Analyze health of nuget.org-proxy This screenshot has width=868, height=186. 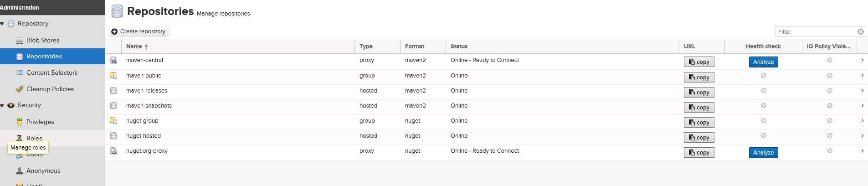point(763,153)
